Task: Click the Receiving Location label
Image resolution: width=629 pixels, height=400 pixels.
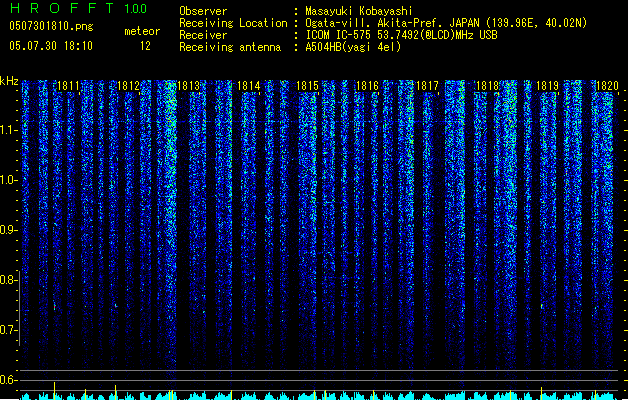Action: click(233, 23)
